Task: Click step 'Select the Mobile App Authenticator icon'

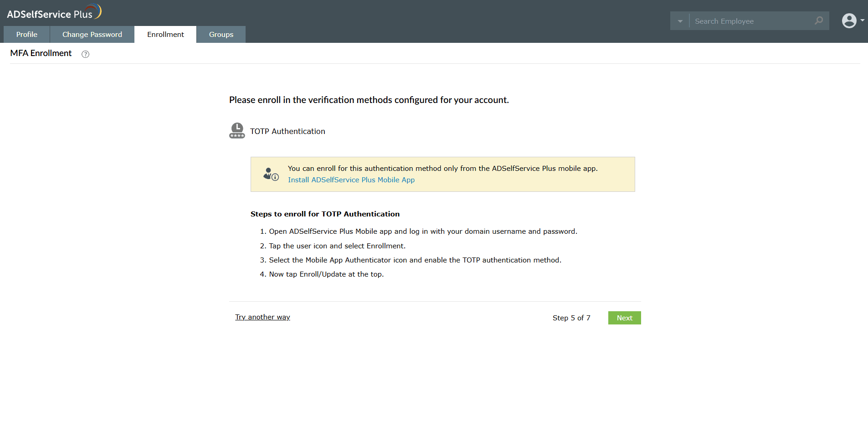Action: click(415, 260)
